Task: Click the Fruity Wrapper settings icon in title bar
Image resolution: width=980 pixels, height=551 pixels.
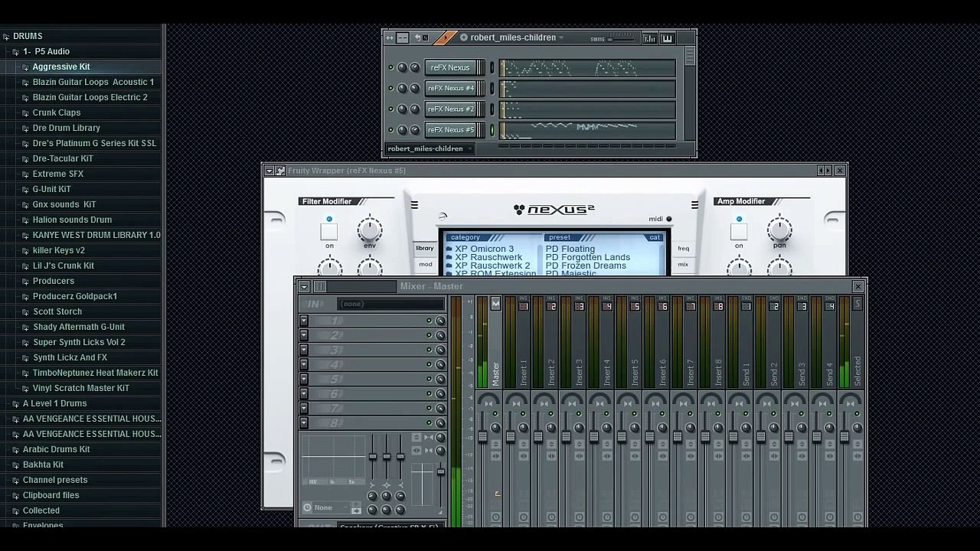Action: click(280, 171)
